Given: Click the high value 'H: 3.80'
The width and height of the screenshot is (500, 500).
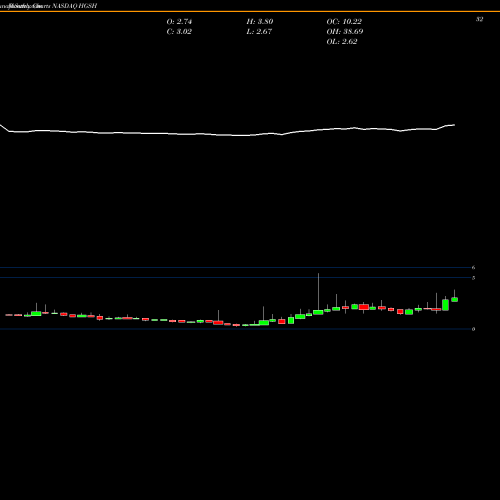Looking at the screenshot, I should (260, 22).
